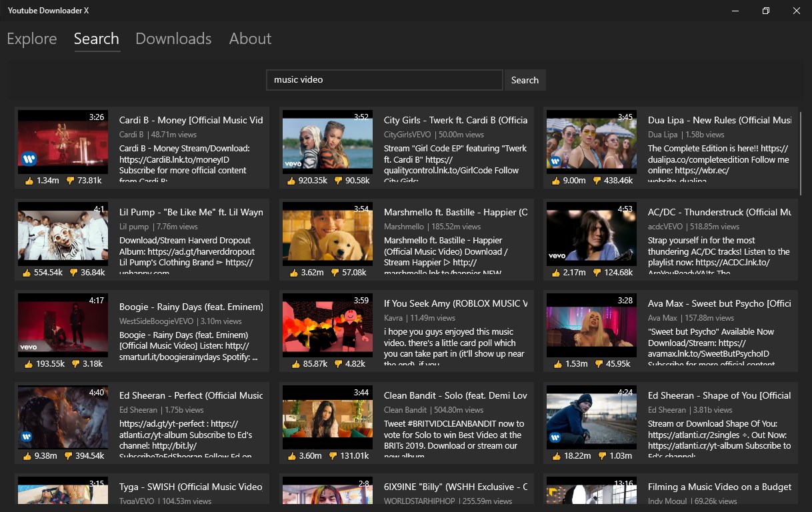Open the Downloads tab
The height and width of the screenshot is (512, 812).
173,39
